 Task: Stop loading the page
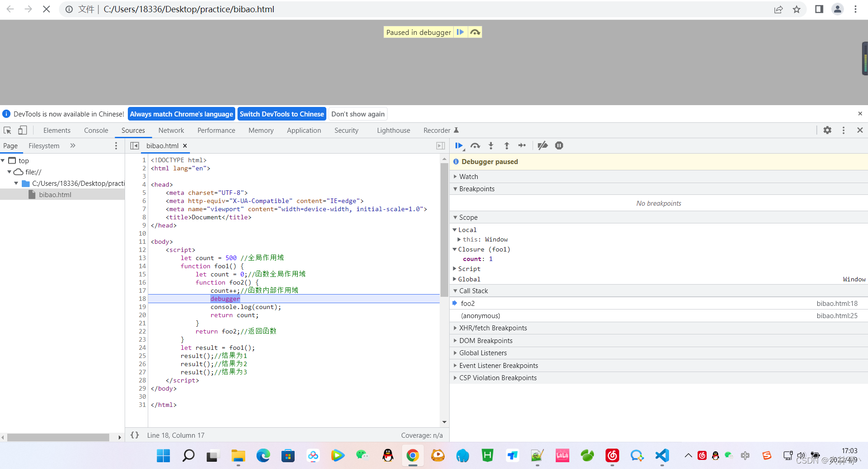pyautogui.click(x=46, y=9)
